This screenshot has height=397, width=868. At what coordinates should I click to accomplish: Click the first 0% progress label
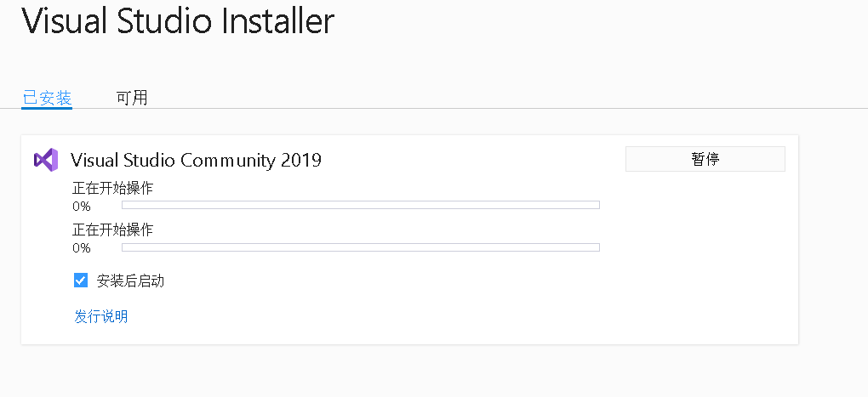(x=82, y=206)
